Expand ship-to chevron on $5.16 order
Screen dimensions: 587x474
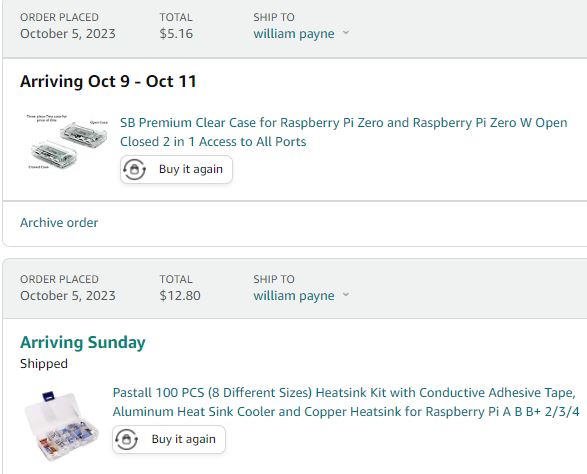click(x=346, y=33)
